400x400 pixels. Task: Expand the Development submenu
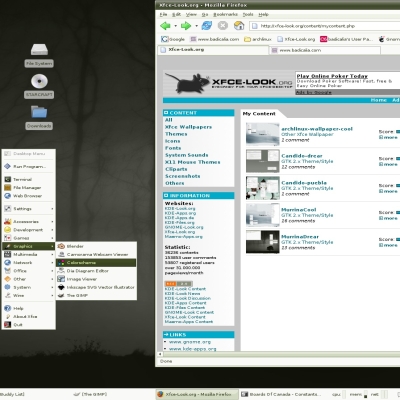click(x=29, y=230)
